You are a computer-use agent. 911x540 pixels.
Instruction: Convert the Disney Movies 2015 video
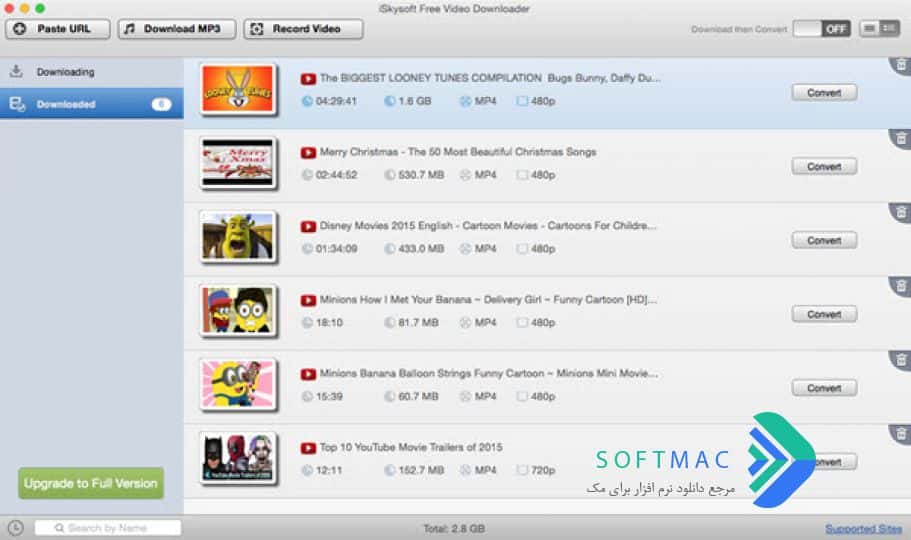point(824,240)
